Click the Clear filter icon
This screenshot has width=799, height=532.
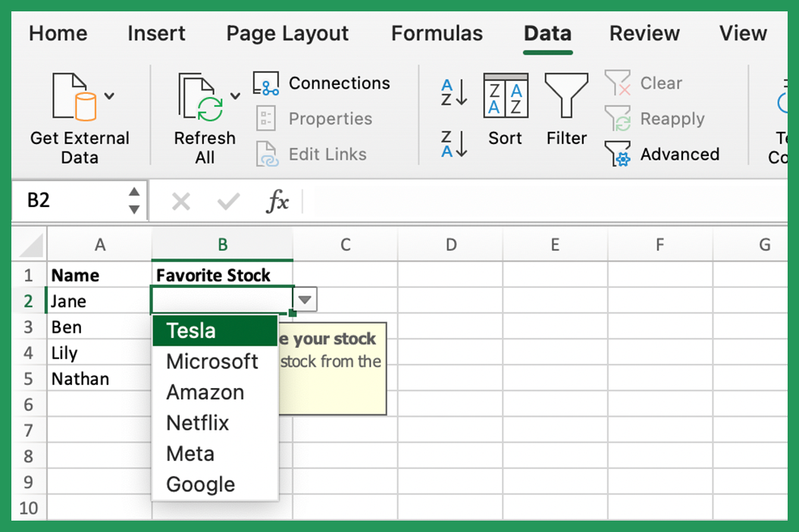[618, 83]
